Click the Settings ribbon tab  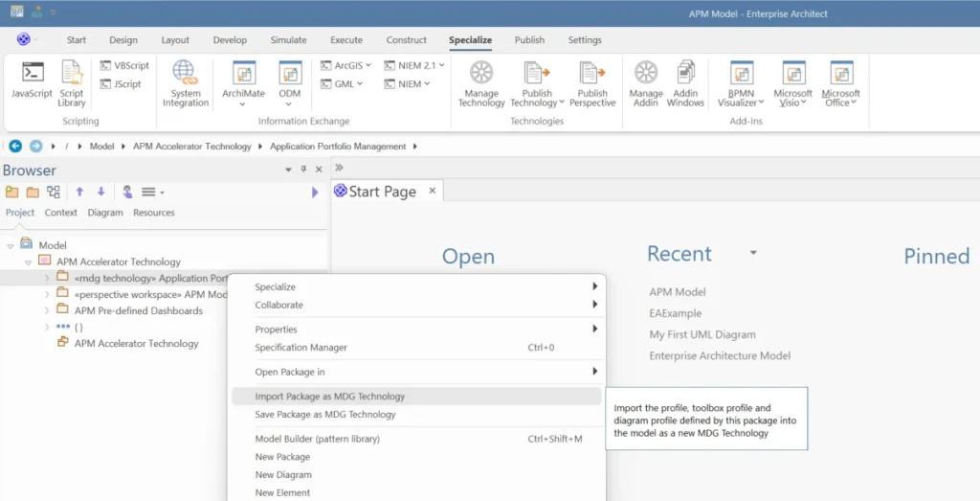pos(585,40)
